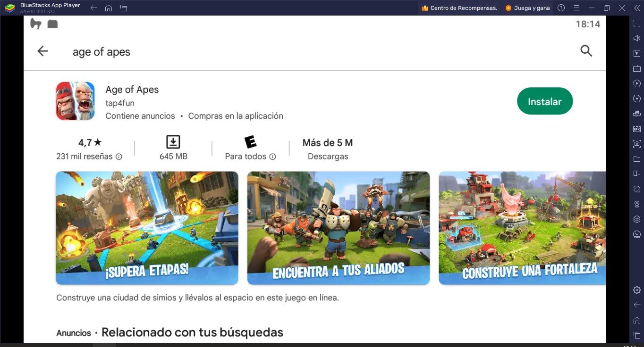Image resolution: width=644 pixels, height=347 pixels.
Task: Click the sidebar cursor lock icon
Action: (x=637, y=53)
